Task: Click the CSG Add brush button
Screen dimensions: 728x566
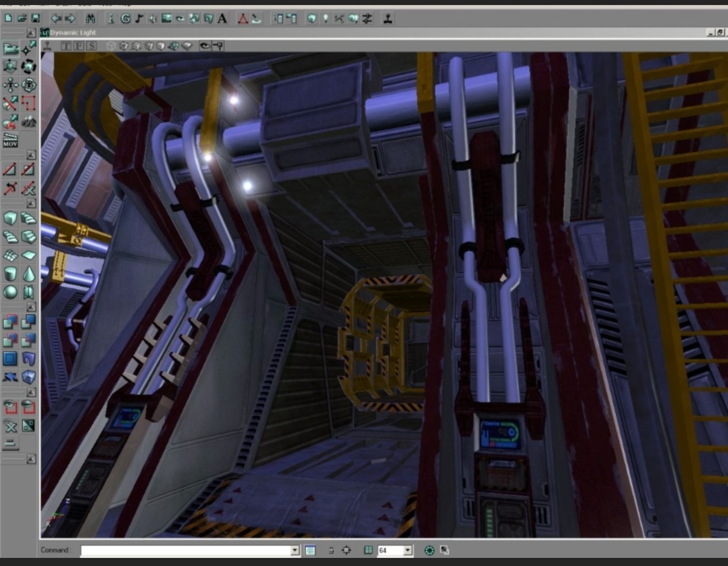Action: [11, 322]
